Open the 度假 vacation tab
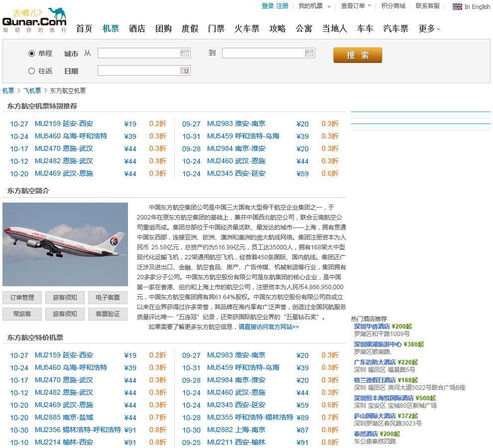This screenshot has height=448, width=493. point(190,28)
